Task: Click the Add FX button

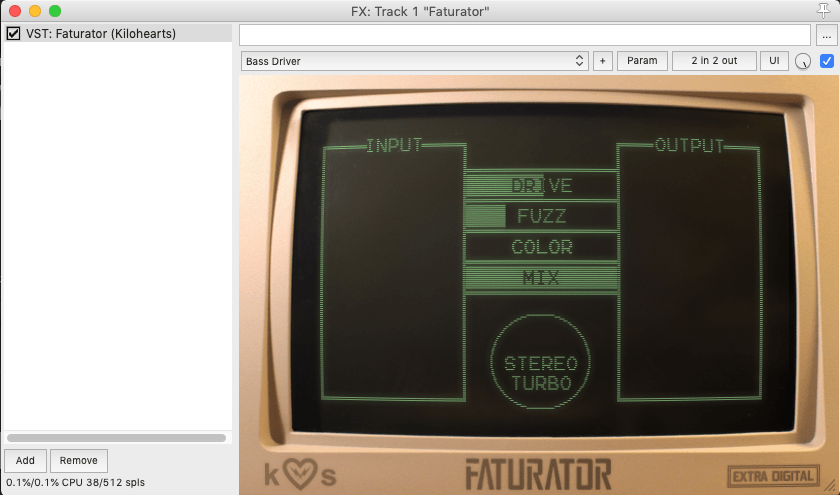Action: tap(25, 461)
